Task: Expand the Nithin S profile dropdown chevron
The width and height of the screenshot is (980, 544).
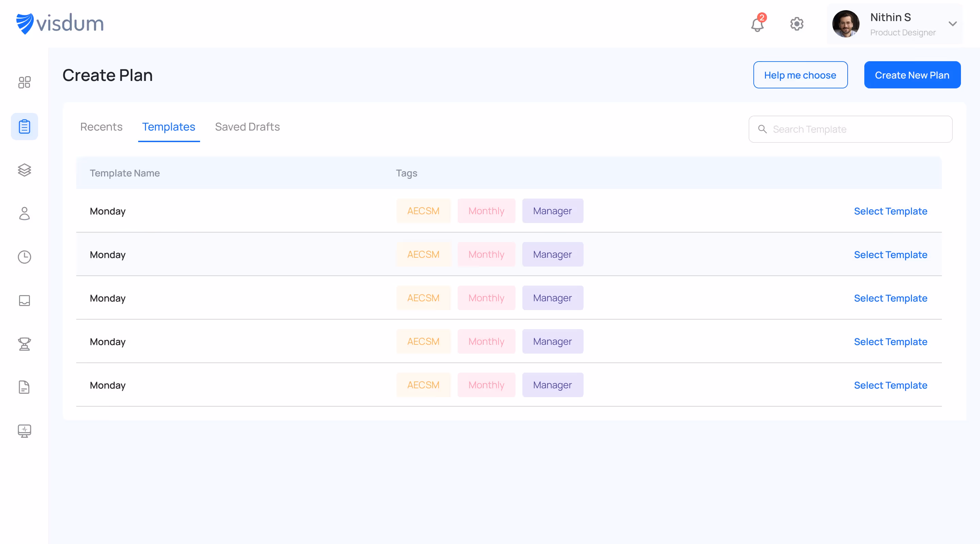Action: tap(953, 24)
